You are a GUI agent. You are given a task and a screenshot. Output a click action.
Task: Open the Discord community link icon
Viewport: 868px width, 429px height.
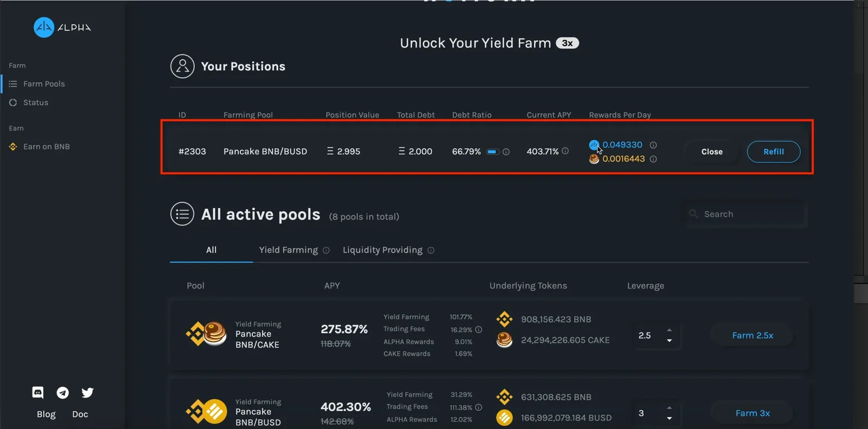pos(38,392)
